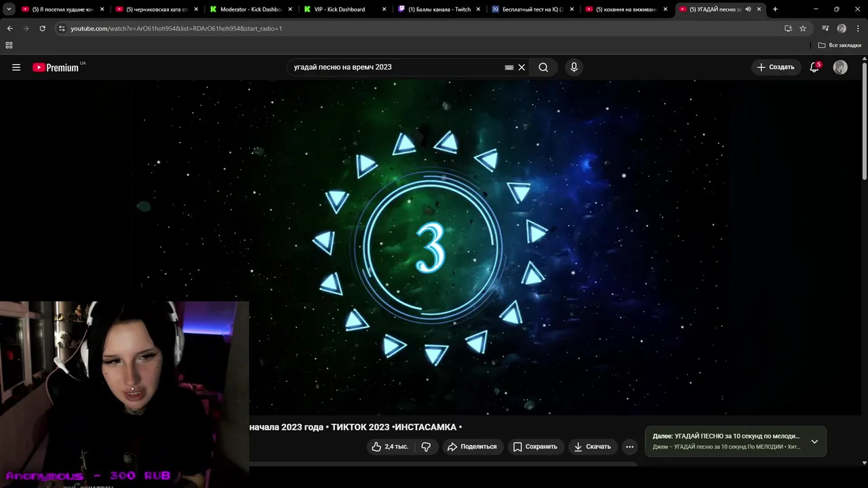Image resolution: width=868 pixels, height=488 pixels.
Task: Click video title text ТИКТОК 2023 ИНСТАСАМКА
Action: 396,427
